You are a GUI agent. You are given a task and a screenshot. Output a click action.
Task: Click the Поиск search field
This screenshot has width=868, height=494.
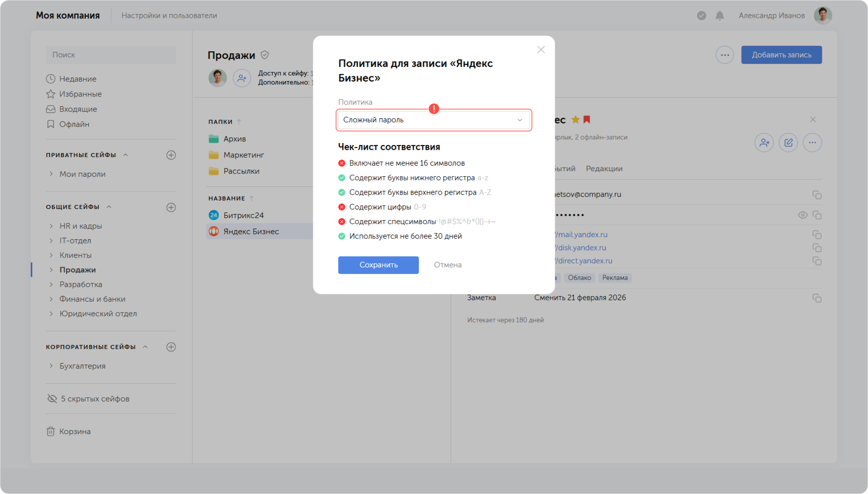(x=111, y=55)
